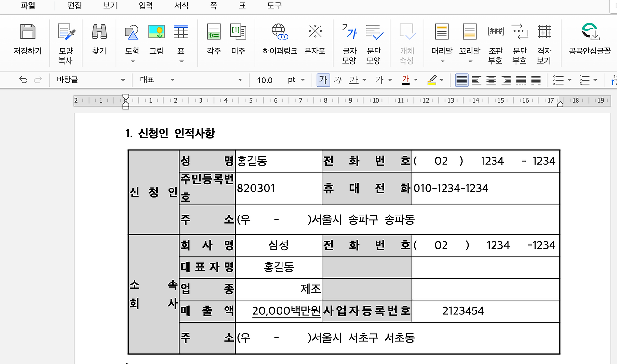Set paragraph alignment to center
The height and width of the screenshot is (364, 617).
491,80
